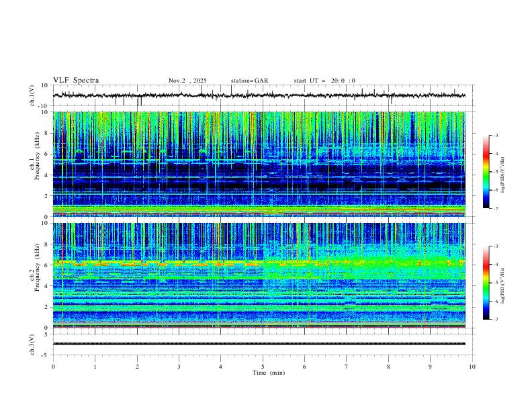Click the '-7' tick of ch.2 color bar

[x=495, y=320]
